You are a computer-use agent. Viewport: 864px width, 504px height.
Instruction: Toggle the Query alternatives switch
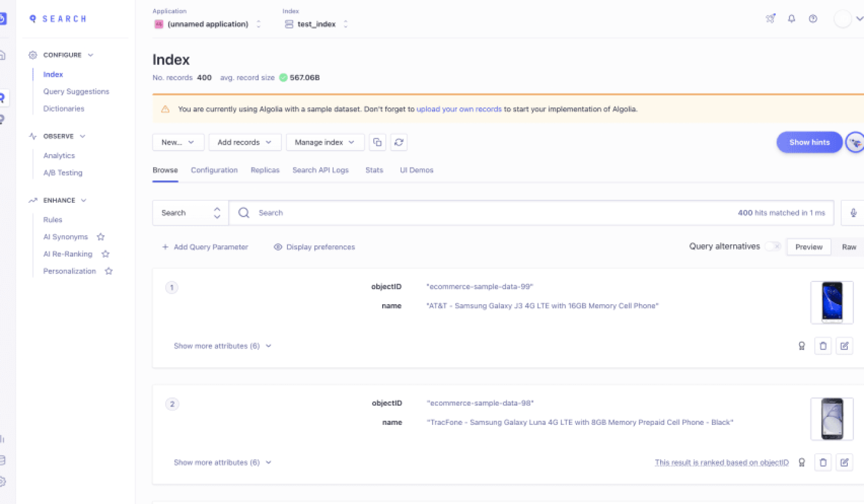773,247
